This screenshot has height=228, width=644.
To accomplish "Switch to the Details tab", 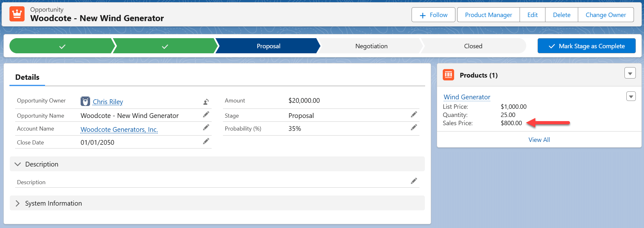I will point(27,77).
